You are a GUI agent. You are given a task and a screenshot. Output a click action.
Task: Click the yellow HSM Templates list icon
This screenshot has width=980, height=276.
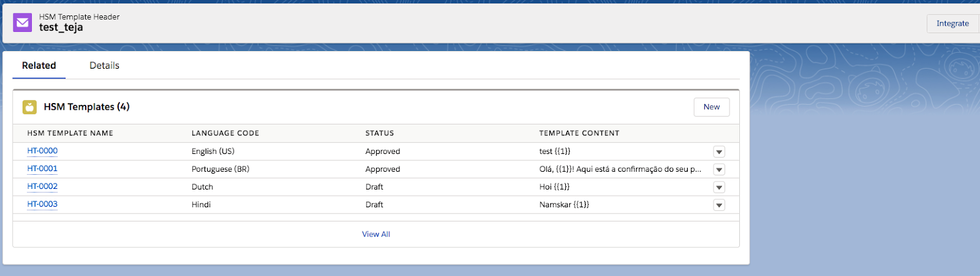[x=29, y=107]
